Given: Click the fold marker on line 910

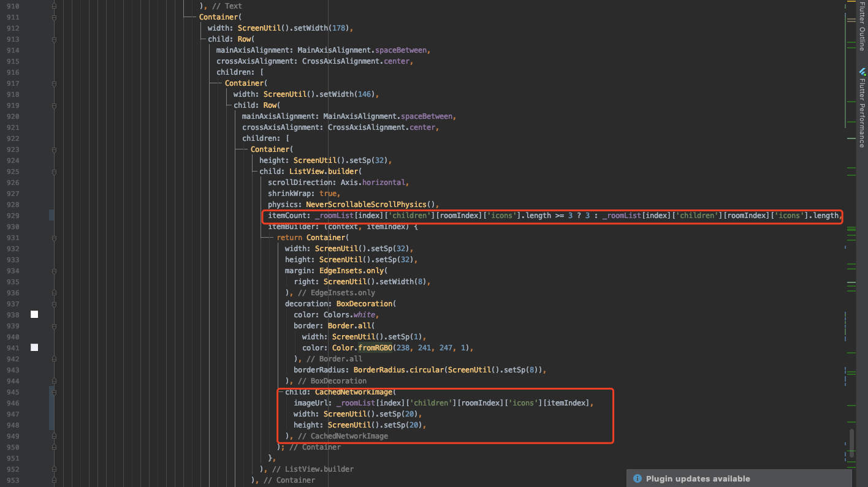Looking at the screenshot, I should pyautogui.click(x=54, y=6).
